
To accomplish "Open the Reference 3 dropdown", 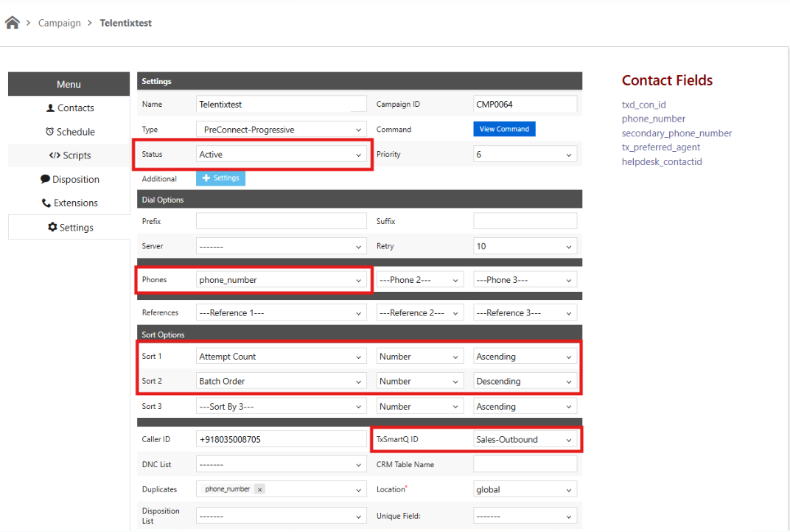I will click(525, 313).
